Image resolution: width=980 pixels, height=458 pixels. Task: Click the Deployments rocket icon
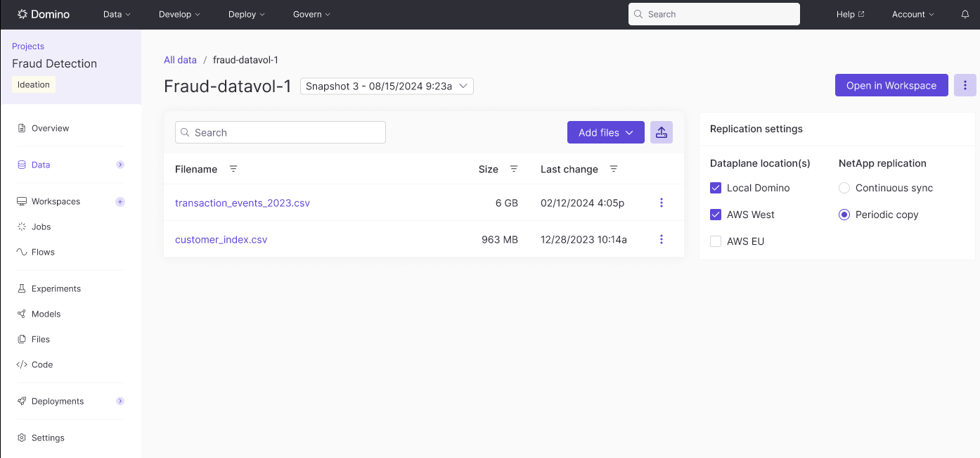click(x=22, y=401)
